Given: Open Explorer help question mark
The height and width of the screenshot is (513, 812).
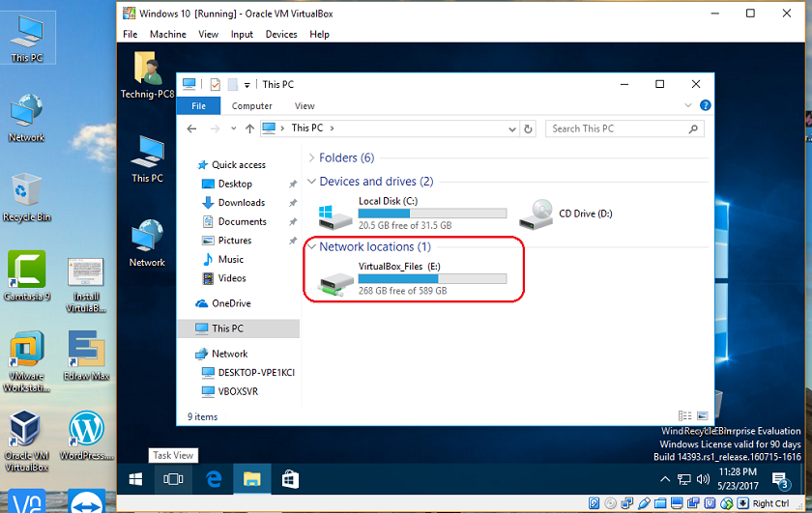Looking at the screenshot, I should click(x=705, y=105).
